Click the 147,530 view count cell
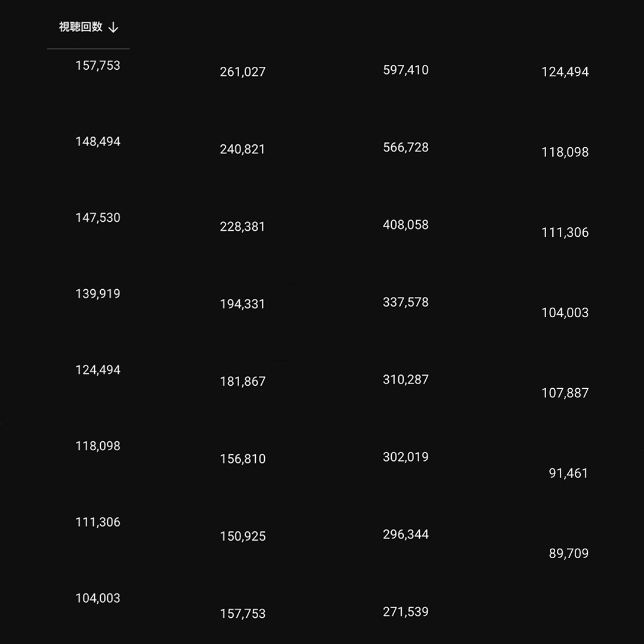This screenshot has width=644, height=644. pyautogui.click(x=98, y=218)
